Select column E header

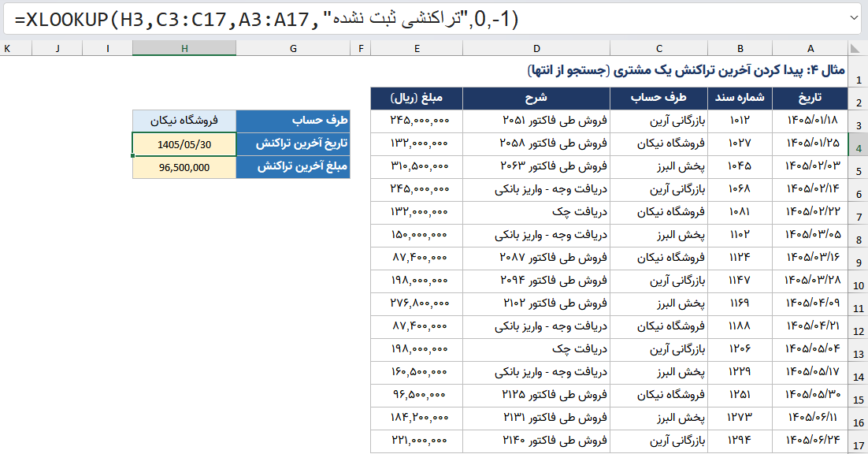point(417,48)
